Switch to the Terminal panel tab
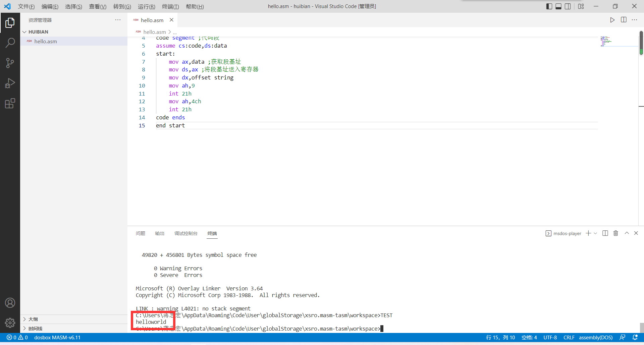The height and width of the screenshot is (345, 644). 212,233
